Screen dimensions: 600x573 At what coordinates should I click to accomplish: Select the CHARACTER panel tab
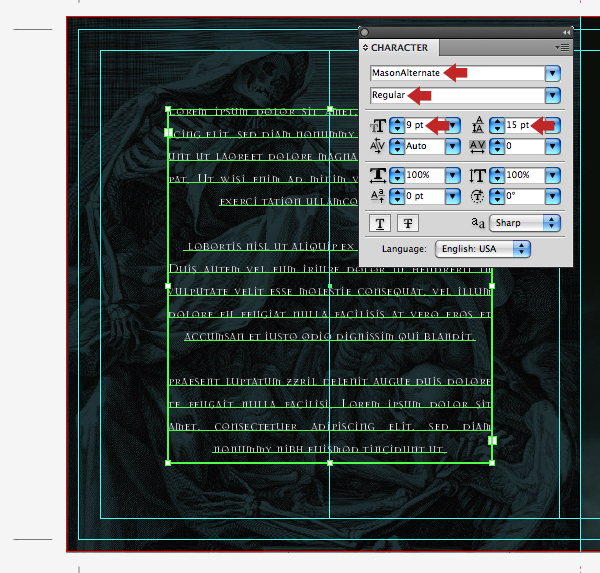pos(399,48)
